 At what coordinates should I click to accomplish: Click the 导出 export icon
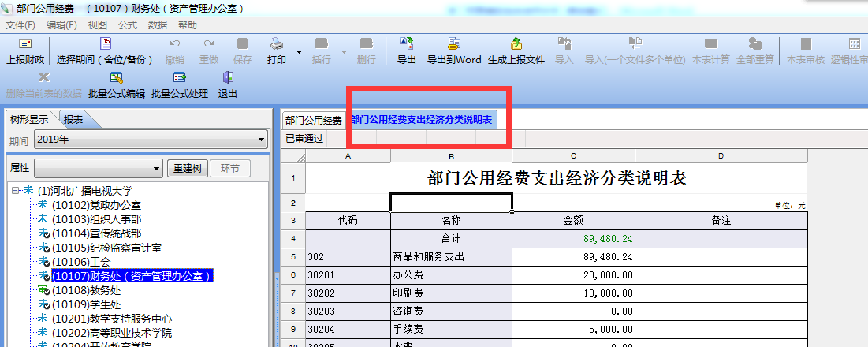(x=406, y=44)
